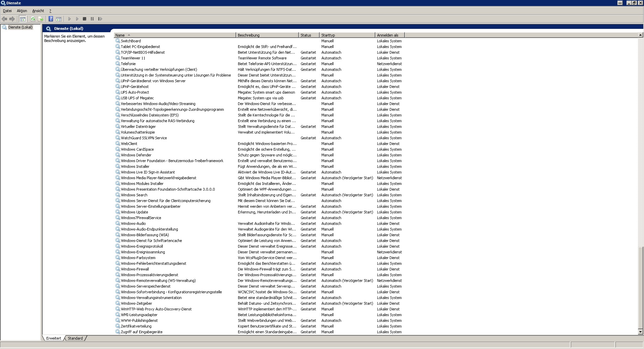Screen dimensions: 644x349
Task: Click the Restart service toolbar button
Action: point(100,19)
